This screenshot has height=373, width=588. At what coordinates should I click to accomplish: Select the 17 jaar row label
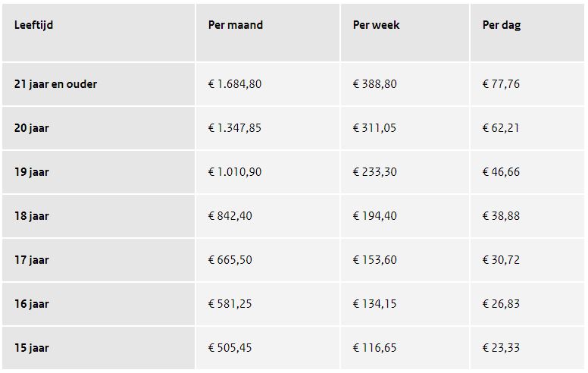(32, 260)
